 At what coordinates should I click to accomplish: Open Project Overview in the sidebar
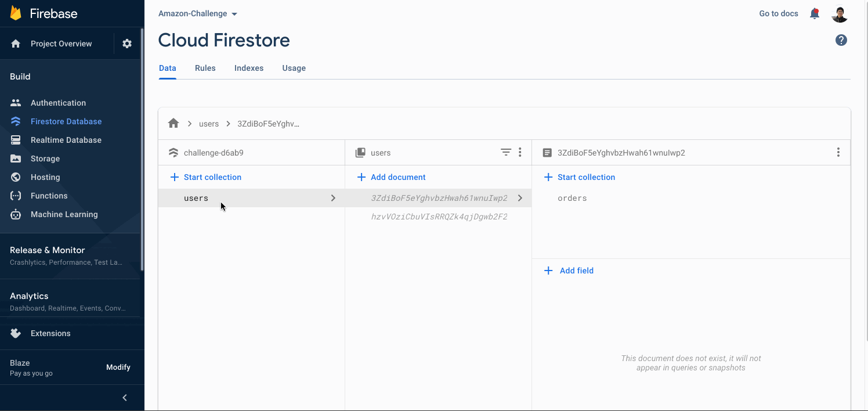tap(62, 44)
